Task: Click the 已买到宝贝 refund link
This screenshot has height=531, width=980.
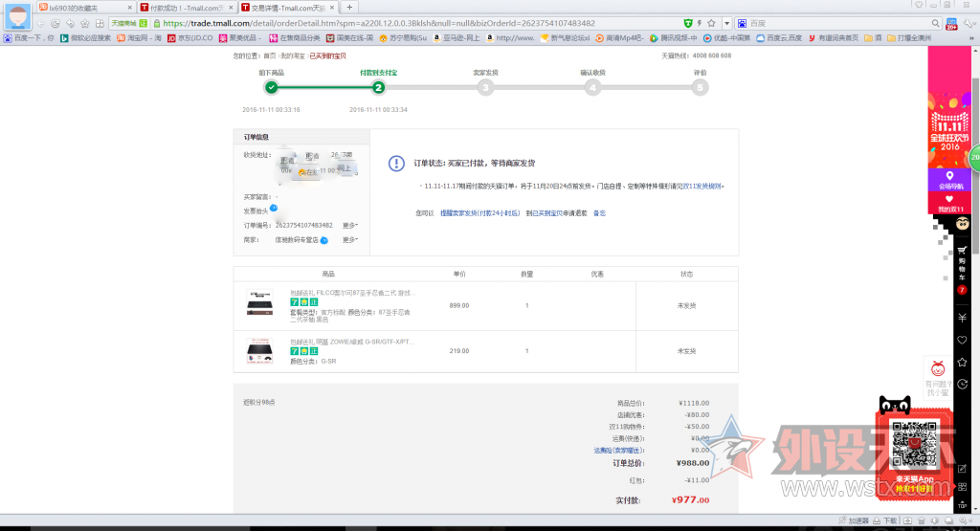Action: click(x=546, y=213)
